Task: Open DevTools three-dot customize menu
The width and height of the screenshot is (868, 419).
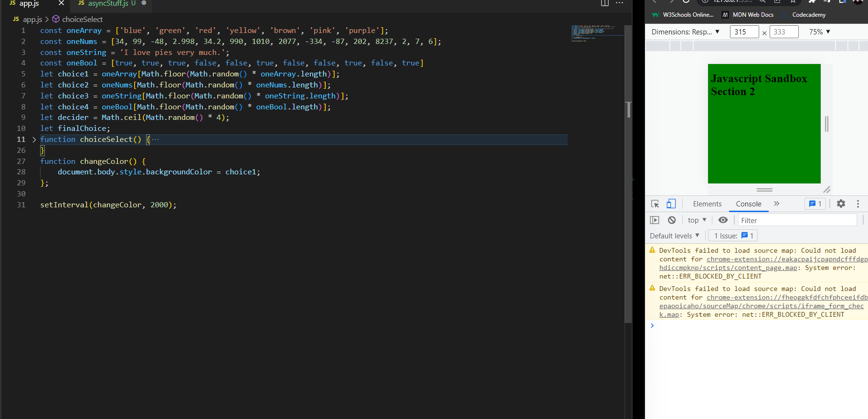Action: pyautogui.click(x=858, y=204)
